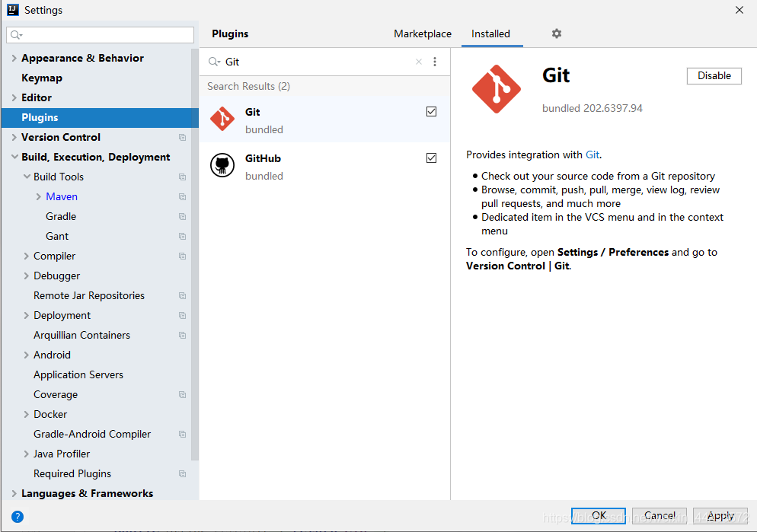Viewport: 757px width, 532px height.
Task: Collapse Build, Execution, Deployment section
Action: 14,157
